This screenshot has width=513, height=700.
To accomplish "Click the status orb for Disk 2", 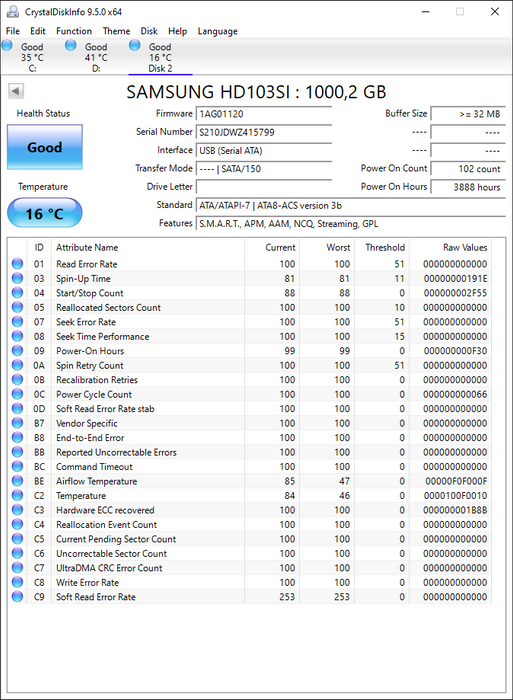I will (x=134, y=45).
